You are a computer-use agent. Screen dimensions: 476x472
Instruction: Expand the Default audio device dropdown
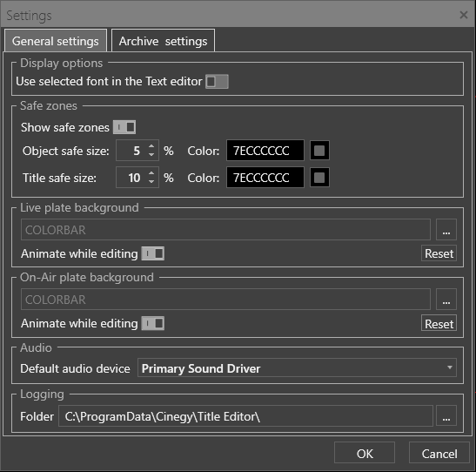tap(297, 367)
